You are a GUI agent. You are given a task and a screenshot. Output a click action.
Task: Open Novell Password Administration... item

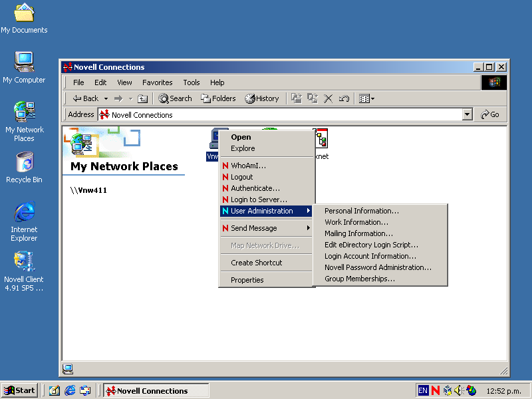click(380, 267)
